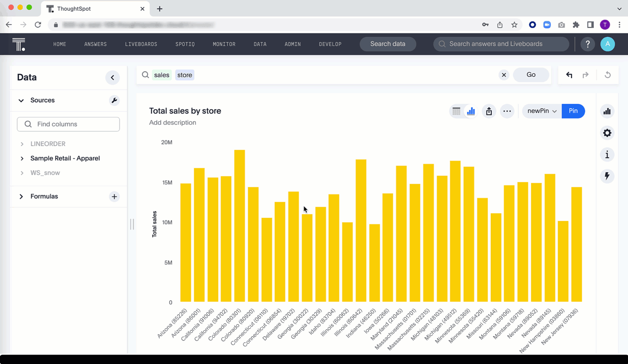Click the blue Pin button

point(573,111)
